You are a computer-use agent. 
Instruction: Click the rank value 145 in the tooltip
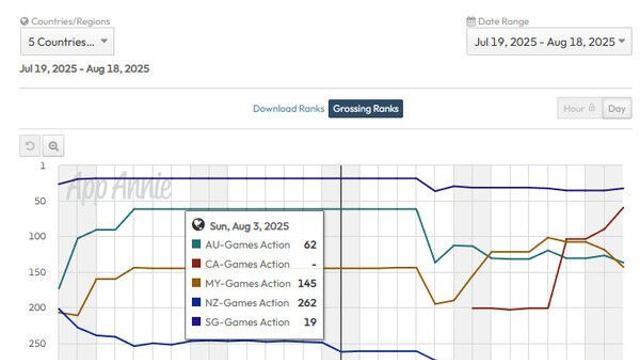pos(307,283)
